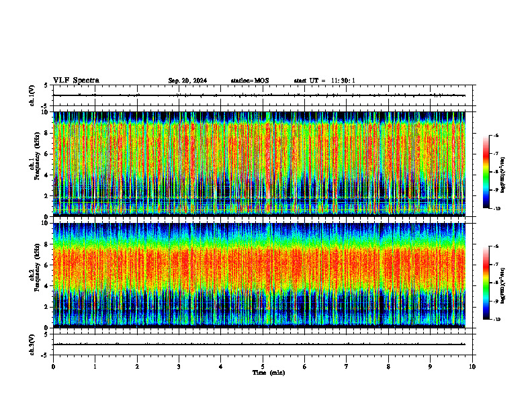
Task: Select the ch.1 "Frequency (kHz)" axis label
Action: click(37, 156)
